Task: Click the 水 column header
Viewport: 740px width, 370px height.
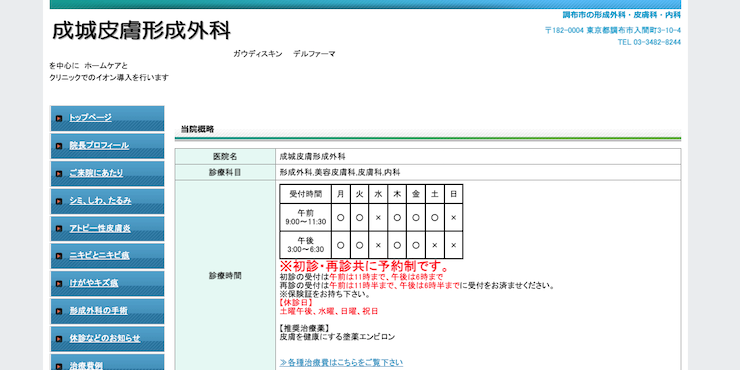Action: click(378, 194)
